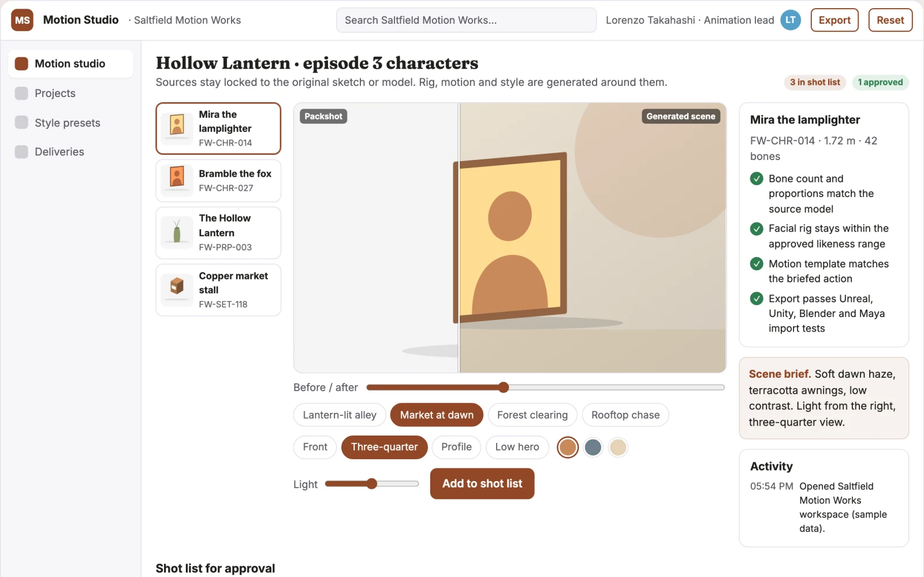
Task: Click the Style presets sidebar icon
Action: click(x=21, y=122)
